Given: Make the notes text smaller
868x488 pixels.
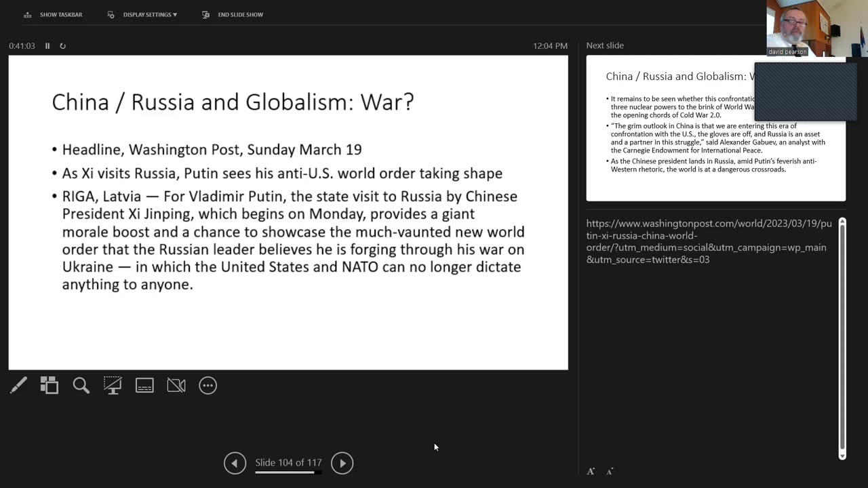Looking at the screenshot, I should click(x=610, y=471).
